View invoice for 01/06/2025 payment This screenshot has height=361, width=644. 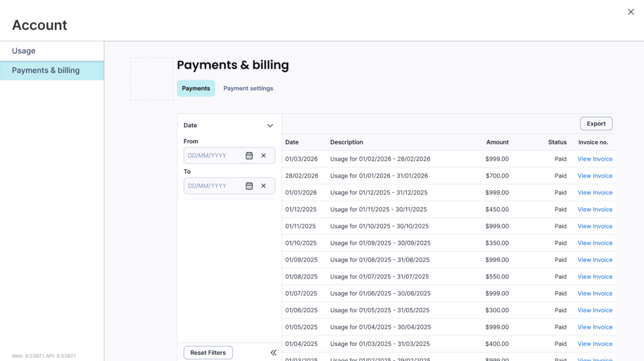[595, 311]
